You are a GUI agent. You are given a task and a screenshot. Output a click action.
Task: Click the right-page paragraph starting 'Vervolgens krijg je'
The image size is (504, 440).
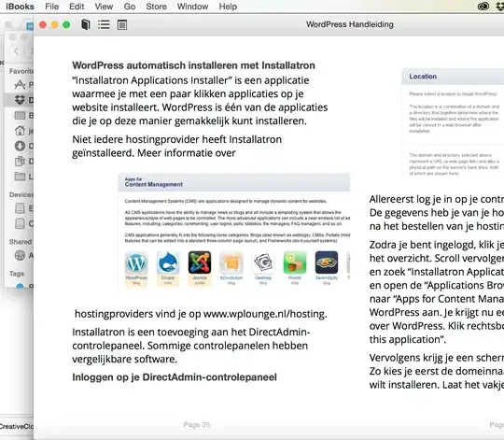point(437,371)
